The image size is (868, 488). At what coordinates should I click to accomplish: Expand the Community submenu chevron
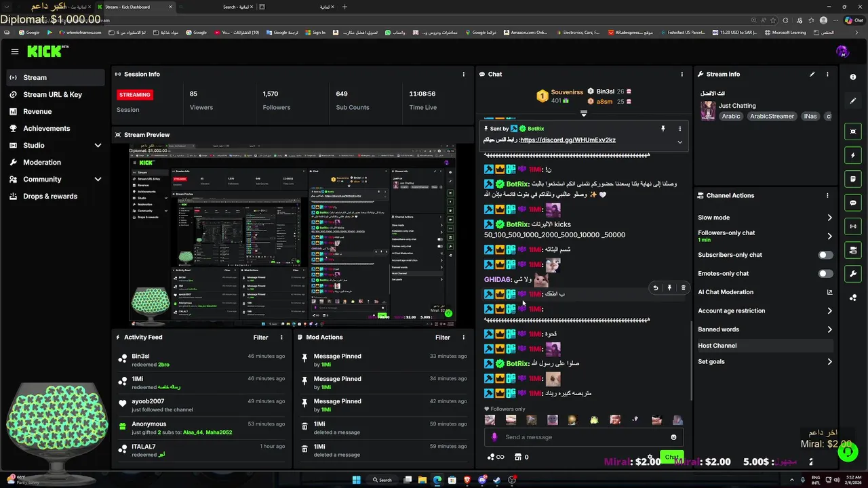(x=98, y=179)
